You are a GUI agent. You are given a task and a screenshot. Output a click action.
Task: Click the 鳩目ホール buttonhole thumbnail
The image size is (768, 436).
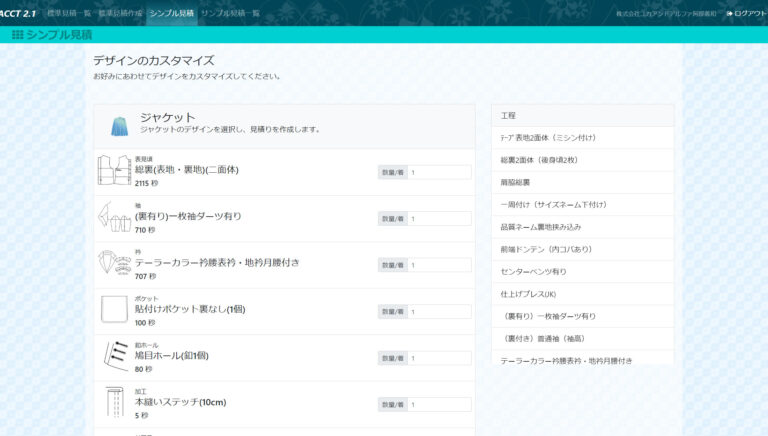coord(116,356)
